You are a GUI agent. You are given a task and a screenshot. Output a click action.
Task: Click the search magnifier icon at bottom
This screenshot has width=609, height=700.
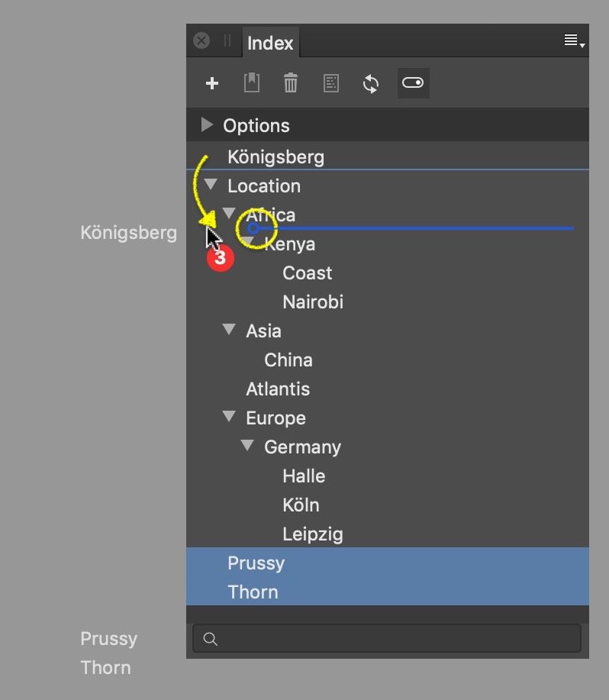pyautogui.click(x=210, y=639)
